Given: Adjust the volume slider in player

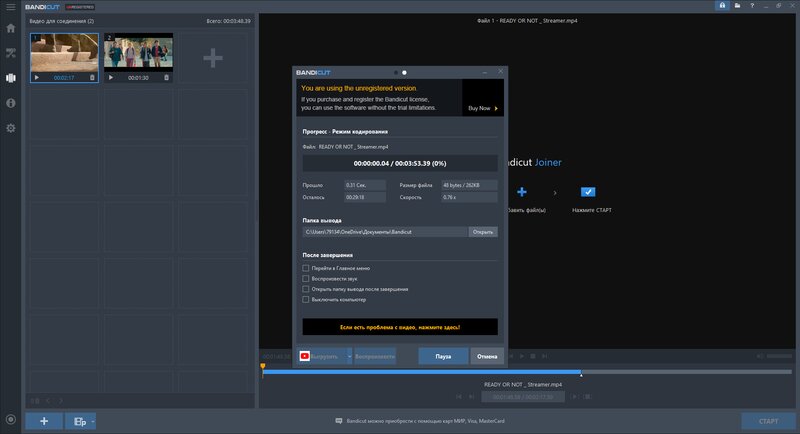Looking at the screenshot, I should (x=780, y=356).
